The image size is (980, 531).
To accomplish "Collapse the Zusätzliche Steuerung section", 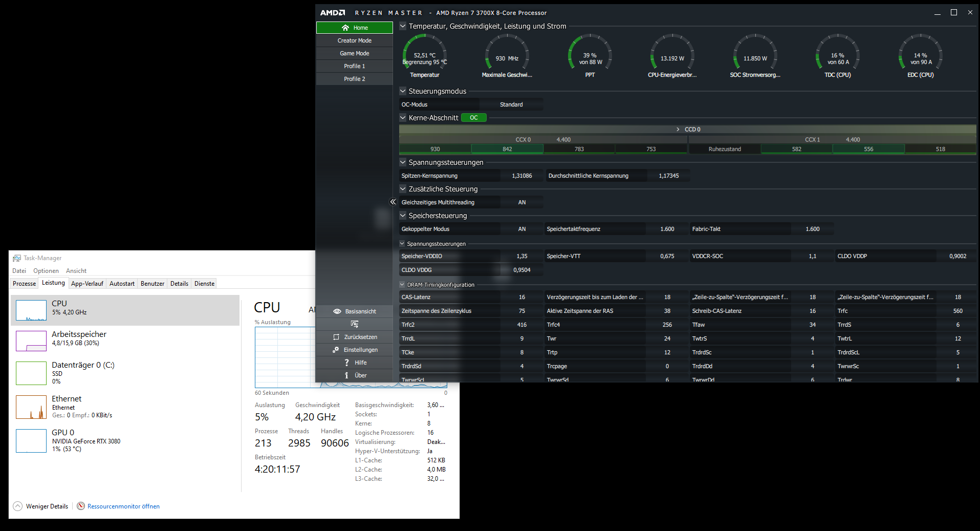I will (403, 189).
